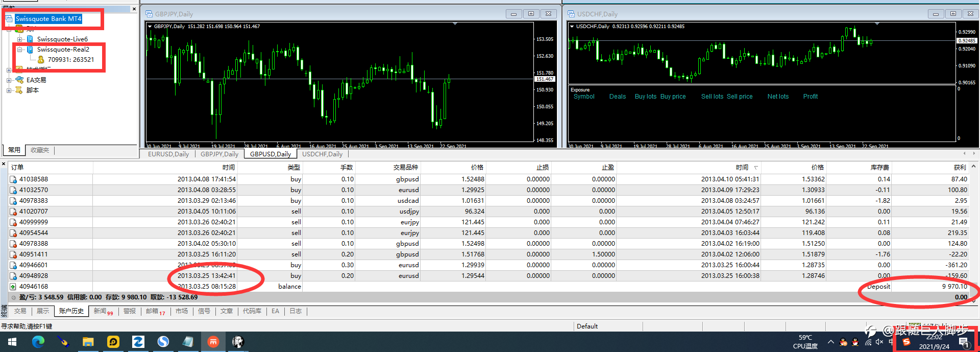Click the Windows Start button

[x=12, y=342]
